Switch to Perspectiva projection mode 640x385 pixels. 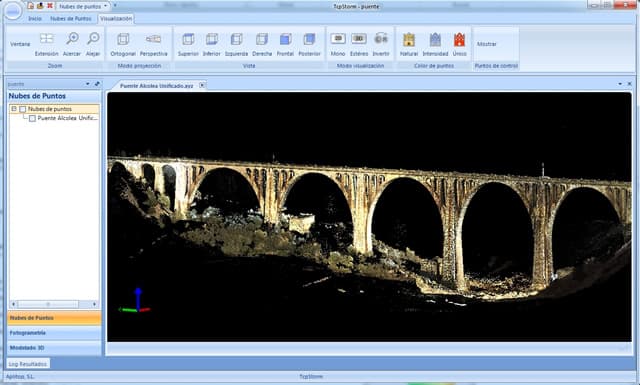153,44
